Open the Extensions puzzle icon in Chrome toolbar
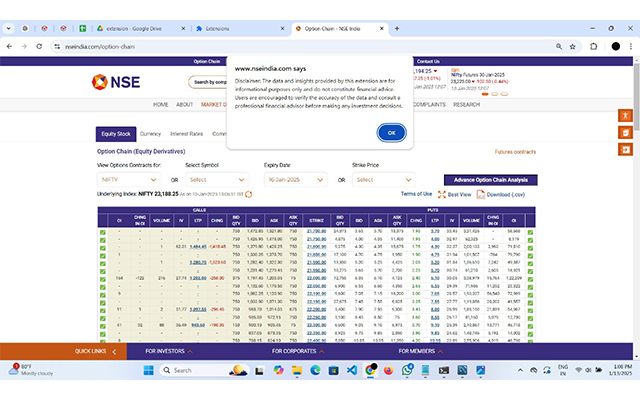 (x=593, y=47)
